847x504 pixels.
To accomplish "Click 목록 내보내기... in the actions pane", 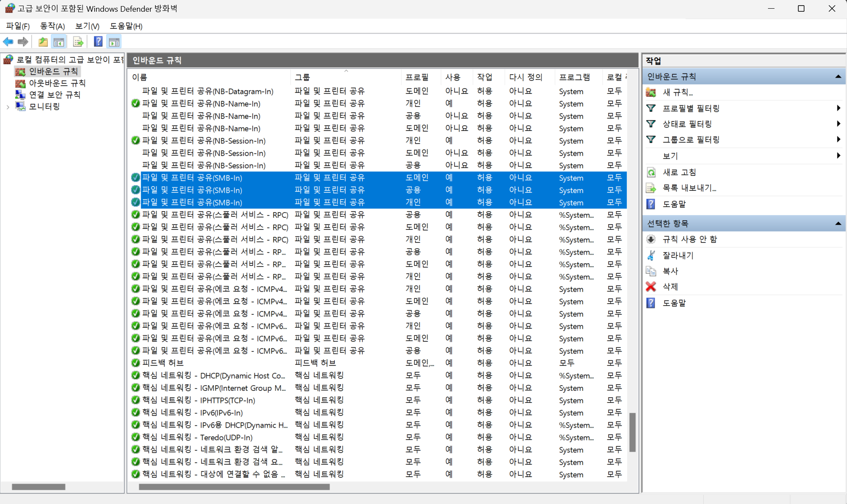I will click(689, 188).
